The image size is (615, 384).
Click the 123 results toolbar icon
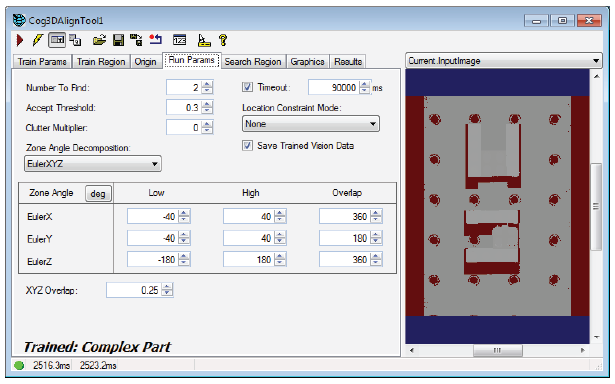pyautogui.click(x=180, y=40)
